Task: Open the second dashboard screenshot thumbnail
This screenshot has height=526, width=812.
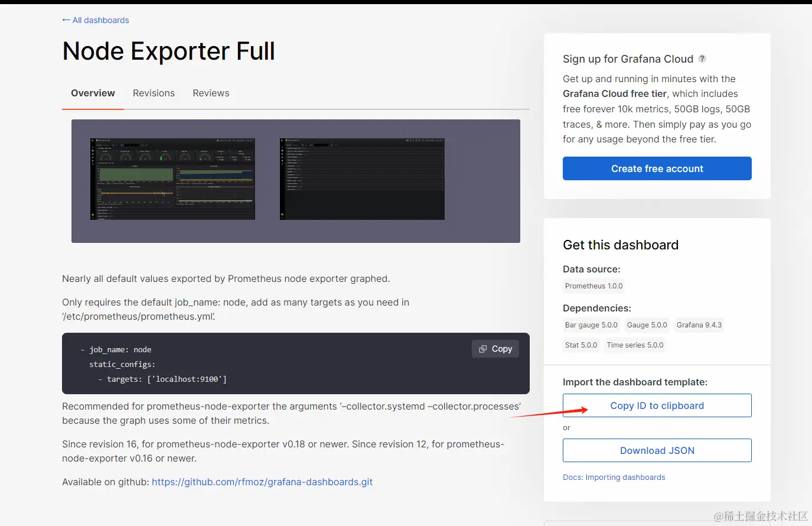Action: 362,179
